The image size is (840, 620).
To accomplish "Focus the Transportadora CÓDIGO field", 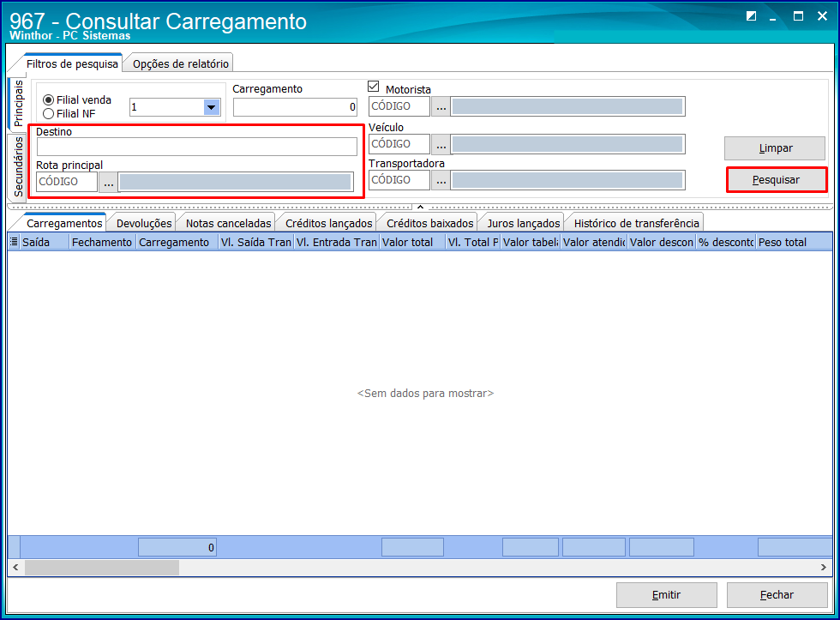I will click(399, 181).
